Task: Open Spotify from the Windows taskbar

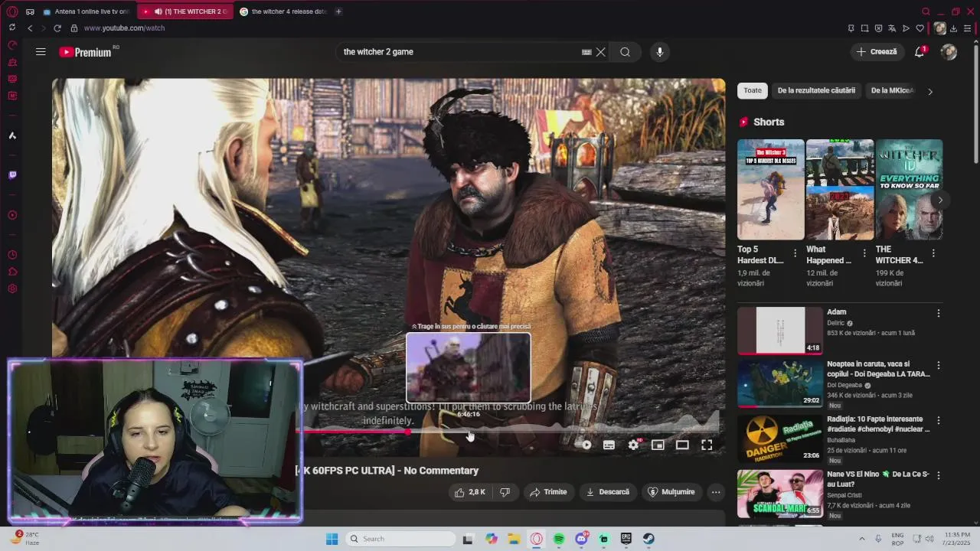Action: click(x=559, y=539)
